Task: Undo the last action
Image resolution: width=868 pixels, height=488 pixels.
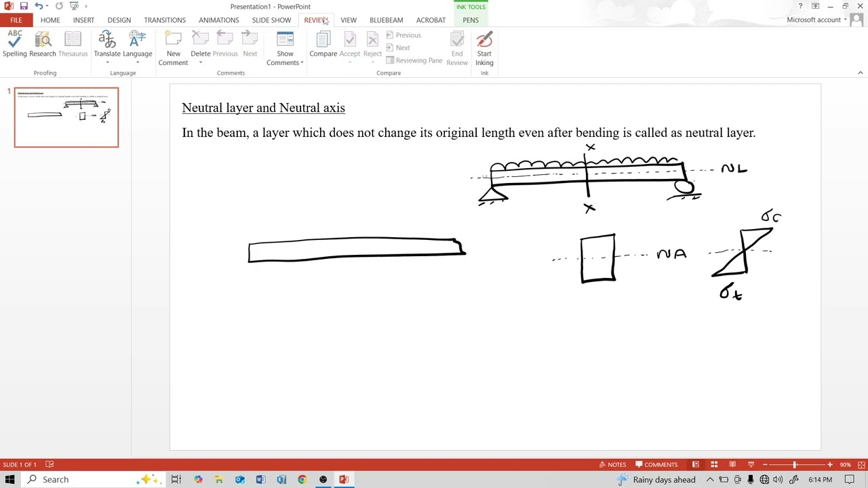Action: tap(39, 6)
